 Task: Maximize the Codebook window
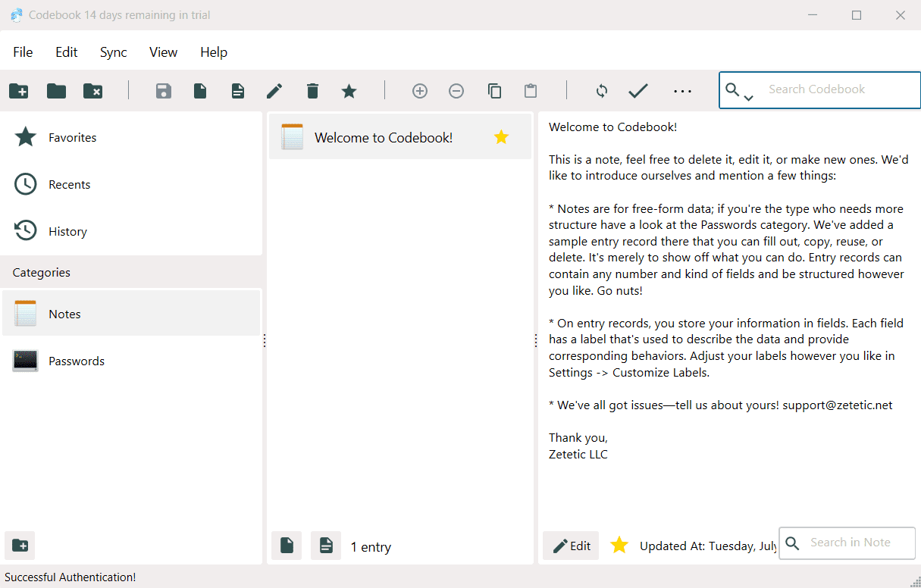pos(857,15)
